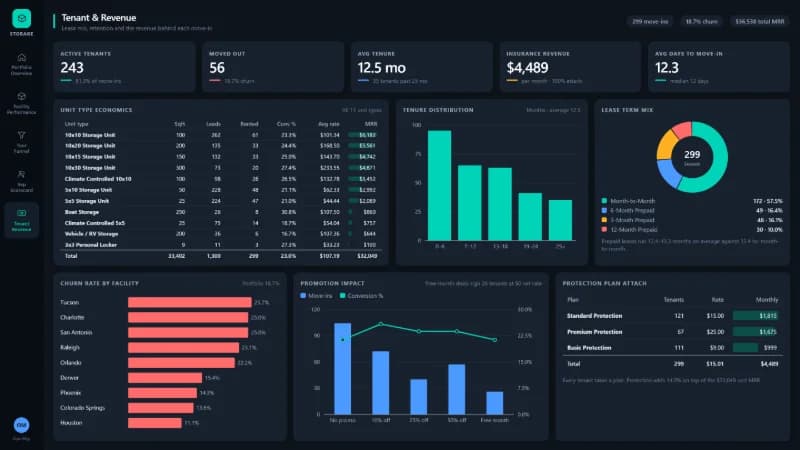800x450 pixels.
Task: Click the total MRR pill in header
Action: coord(759,21)
